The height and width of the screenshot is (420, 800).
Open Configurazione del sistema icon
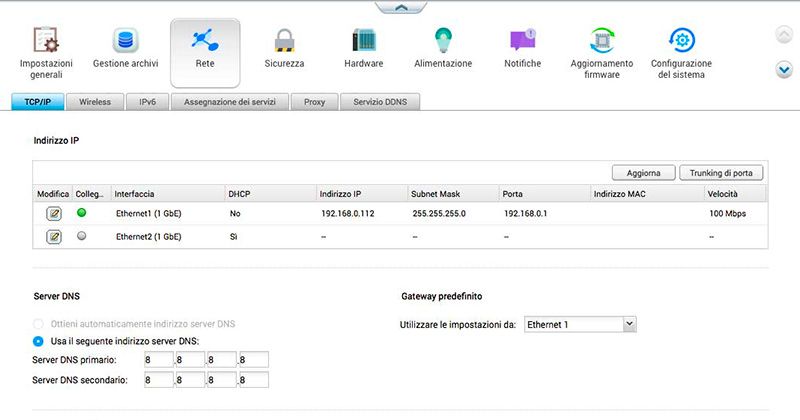tap(682, 41)
